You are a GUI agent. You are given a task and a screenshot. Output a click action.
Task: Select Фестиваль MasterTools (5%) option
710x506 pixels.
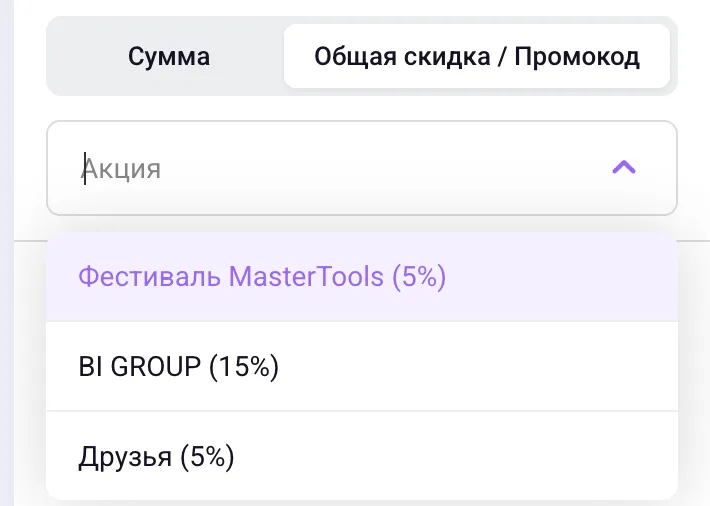362,277
